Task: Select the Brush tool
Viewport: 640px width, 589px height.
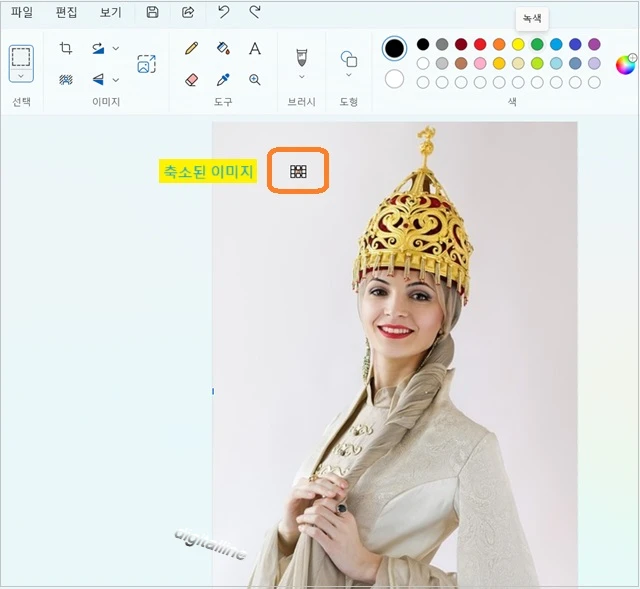Action: pyautogui.click(x=301, y=58)
